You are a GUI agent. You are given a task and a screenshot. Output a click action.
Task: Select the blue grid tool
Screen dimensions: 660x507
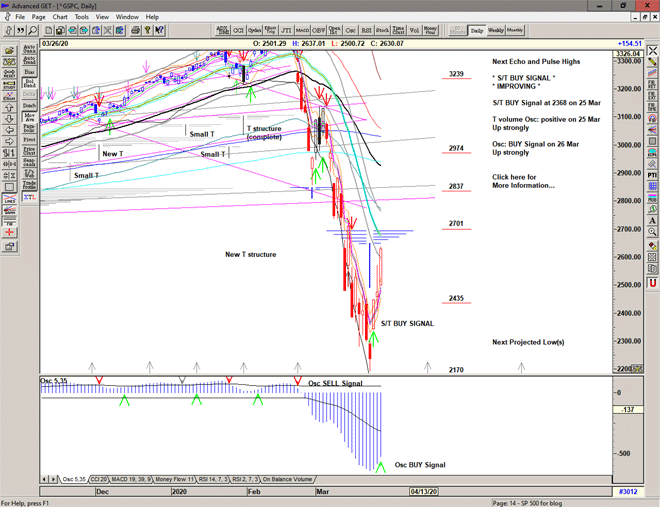click(652, 186)
